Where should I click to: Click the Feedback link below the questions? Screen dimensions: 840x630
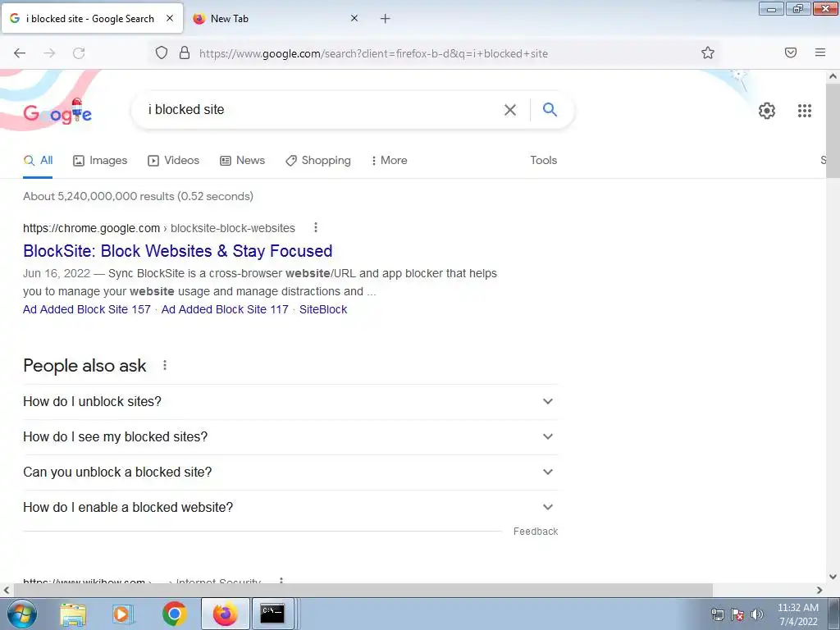click(536, 532)
